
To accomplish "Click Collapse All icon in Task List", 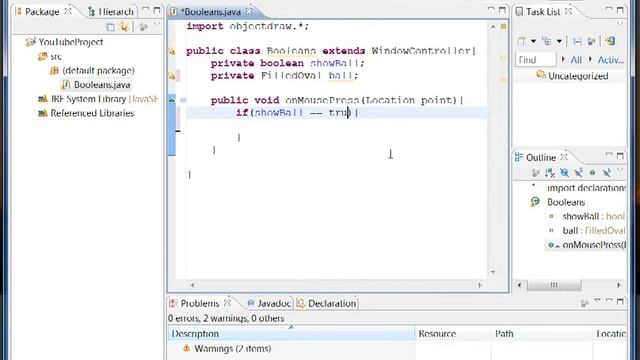I will click(x=577, y=41).
